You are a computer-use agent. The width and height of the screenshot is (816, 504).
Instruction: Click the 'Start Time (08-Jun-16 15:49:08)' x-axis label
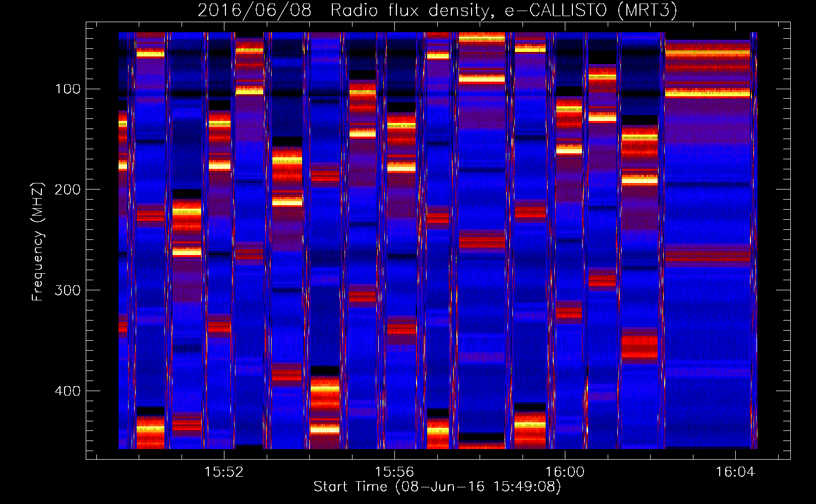(437, 487)
